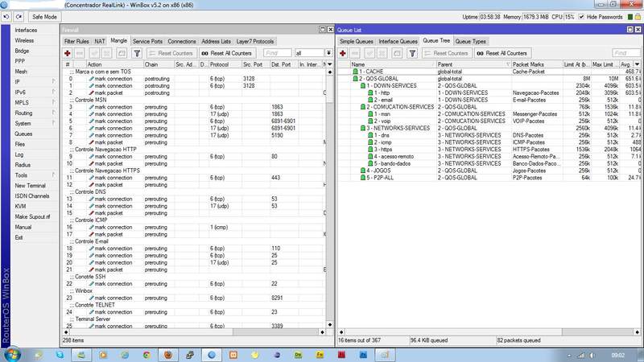Open the Firewall column selector dropdown
Screen dimensions: 644x362
pos(329,64)
